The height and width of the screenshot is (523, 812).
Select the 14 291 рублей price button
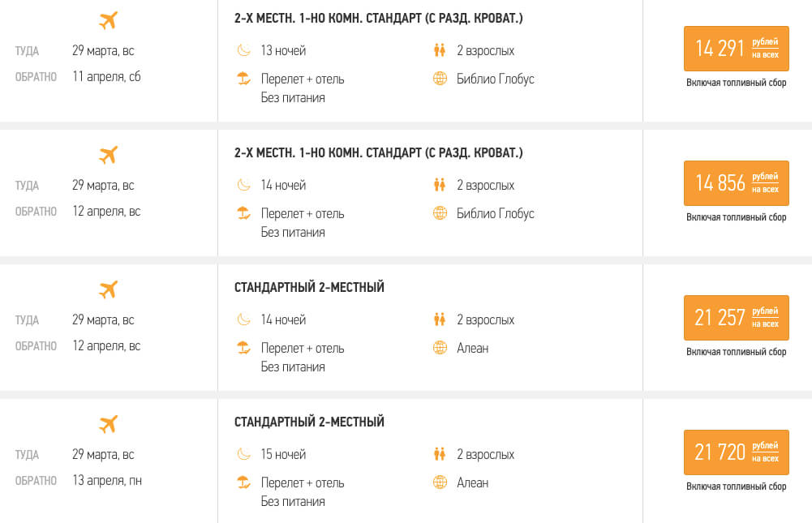pos(736,49)
